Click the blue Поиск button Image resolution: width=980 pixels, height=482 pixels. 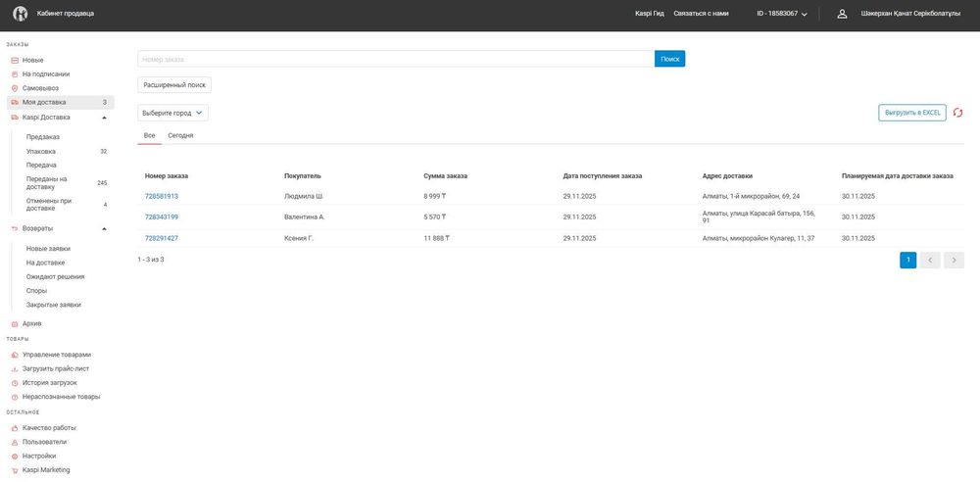(670, 59)
